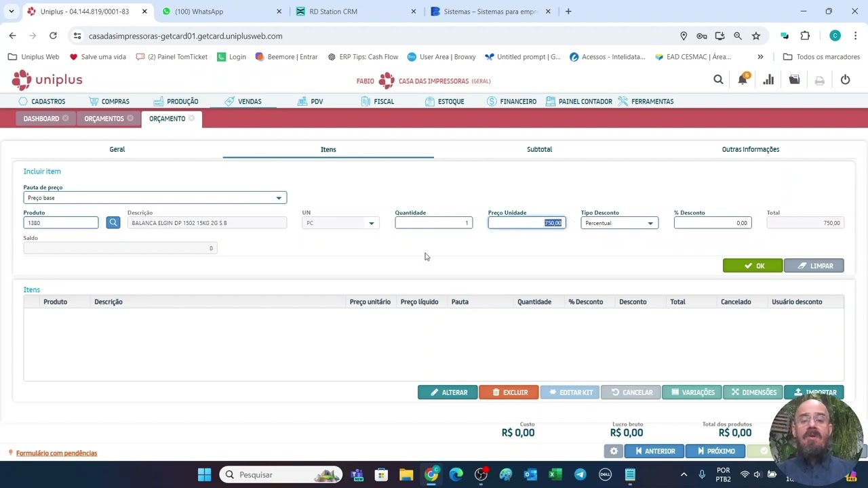Open Chrome menu three dots
868x488 pixels.
coord(855,36)
